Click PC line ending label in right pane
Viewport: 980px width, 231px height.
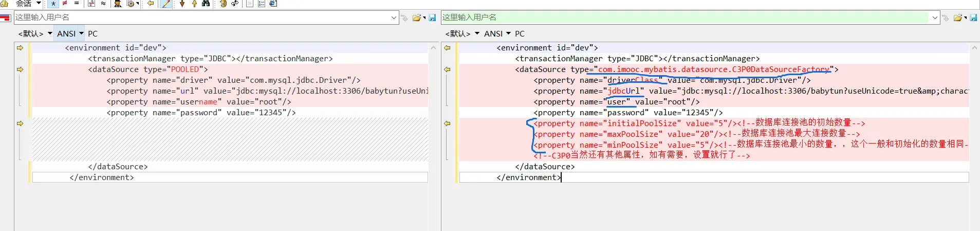click(520, 33)
